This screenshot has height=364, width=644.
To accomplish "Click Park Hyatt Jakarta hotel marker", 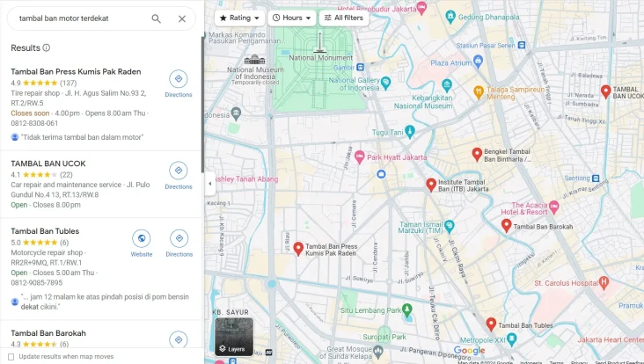I will [359, 157].
